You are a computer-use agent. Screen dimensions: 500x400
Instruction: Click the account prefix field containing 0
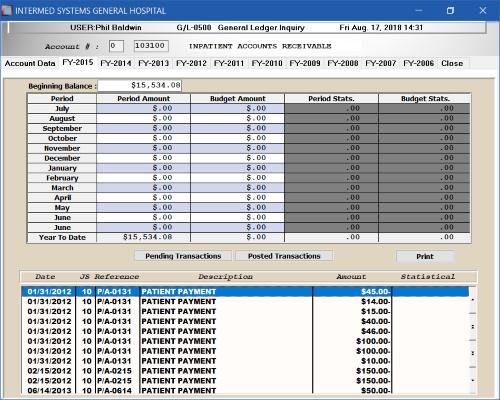pyautogui.click(x=116, y=46)
